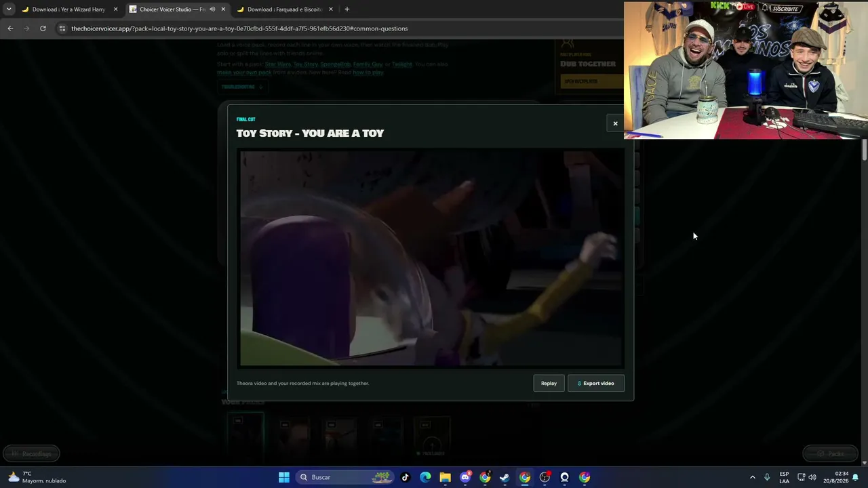The height and width of the screenshot is (488, 868).
Task: Open the volume tray icon
Action: tap(812, 477)
